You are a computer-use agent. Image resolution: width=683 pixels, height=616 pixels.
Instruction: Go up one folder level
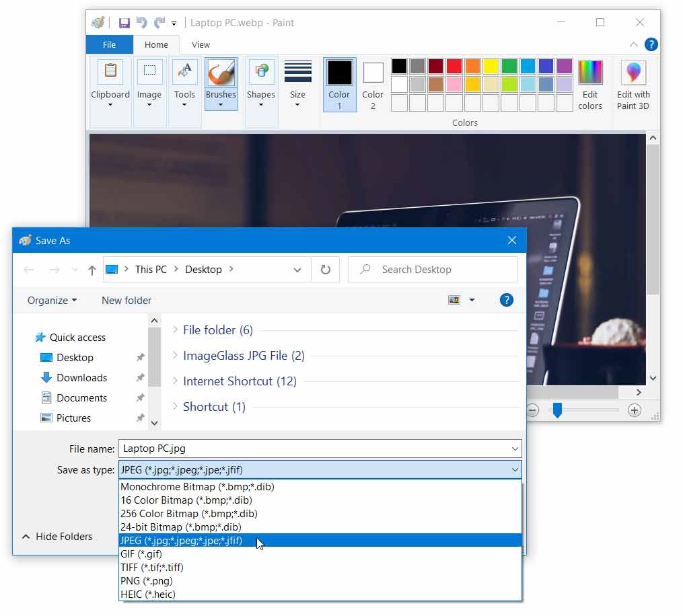pos(92,270)
